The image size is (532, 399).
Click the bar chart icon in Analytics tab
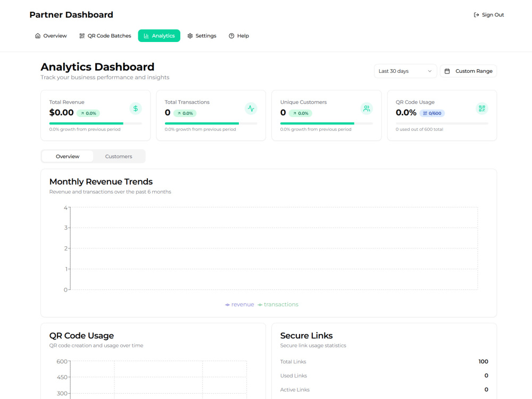(146, 36)
